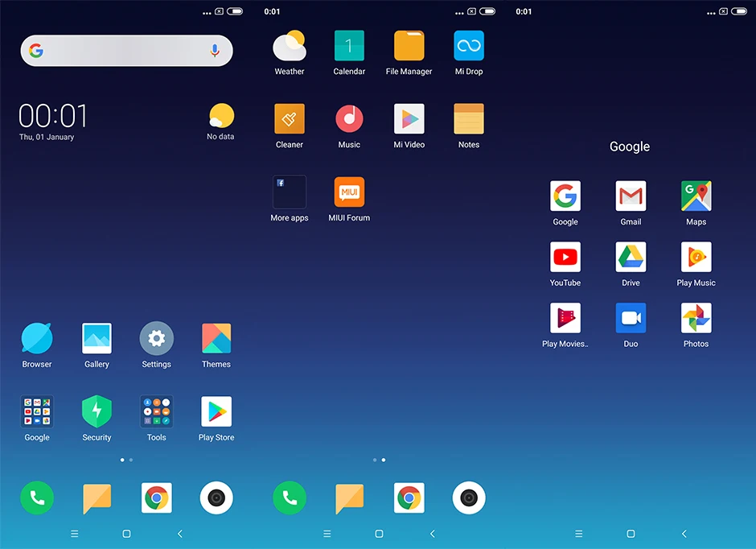Launch the MIUI Forum app

tap(349, 192)
